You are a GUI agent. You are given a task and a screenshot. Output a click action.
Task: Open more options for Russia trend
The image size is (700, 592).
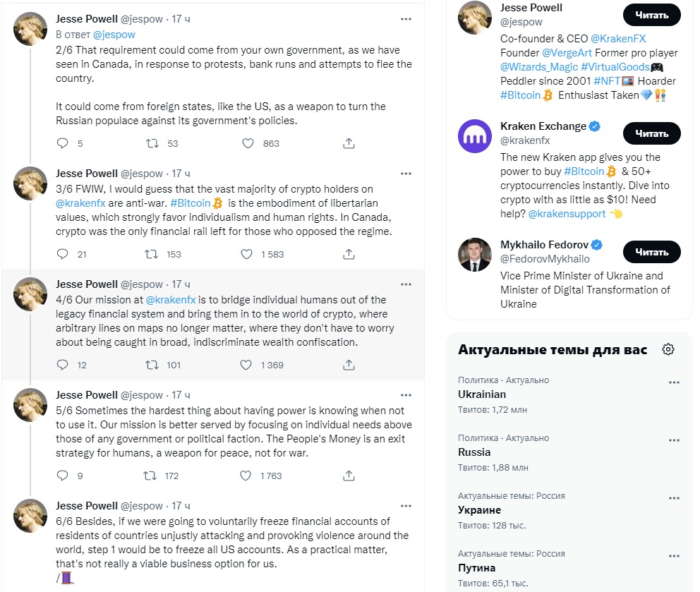tap(674, 440)
